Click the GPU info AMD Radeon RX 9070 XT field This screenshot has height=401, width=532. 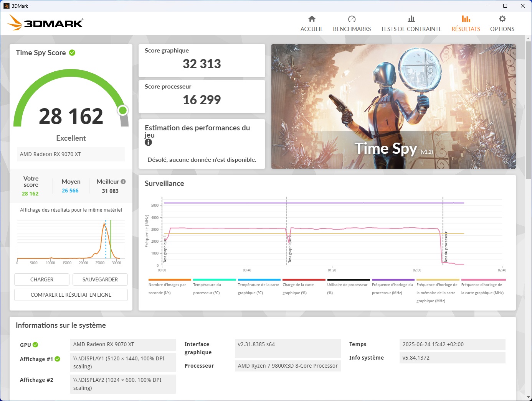(x=123, y=344)
